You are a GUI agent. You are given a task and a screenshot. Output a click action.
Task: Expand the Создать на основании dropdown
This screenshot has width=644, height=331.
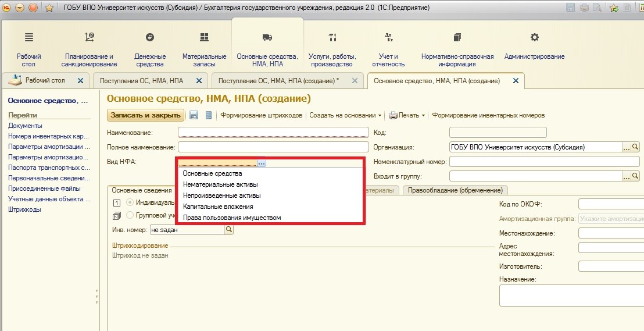[345, 115]
